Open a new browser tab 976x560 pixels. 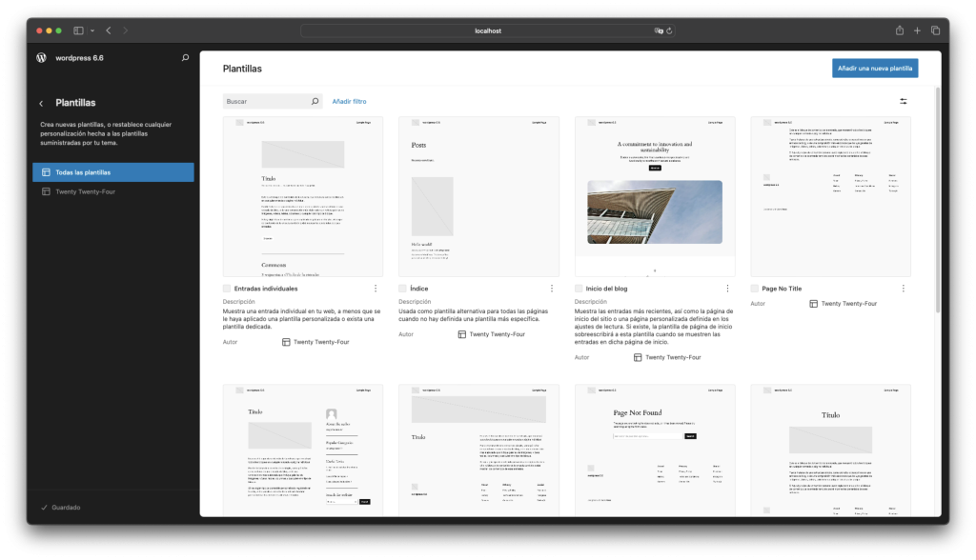click(917, 30)
